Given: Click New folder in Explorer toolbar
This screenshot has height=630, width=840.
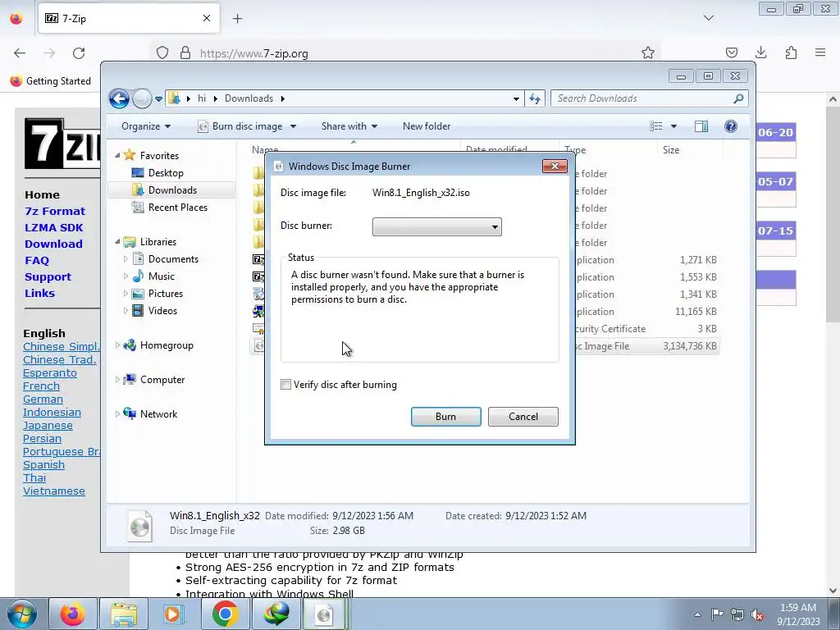Looking at the screenshot, I should click(427, 126).
